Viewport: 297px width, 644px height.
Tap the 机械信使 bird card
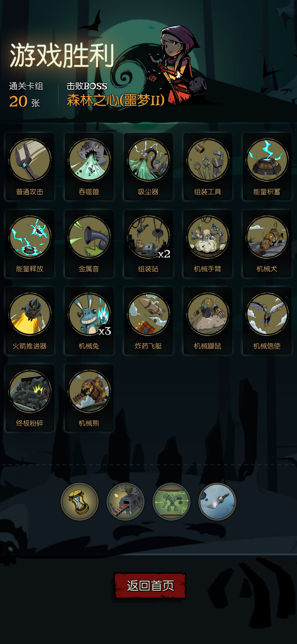click(267, 321)
